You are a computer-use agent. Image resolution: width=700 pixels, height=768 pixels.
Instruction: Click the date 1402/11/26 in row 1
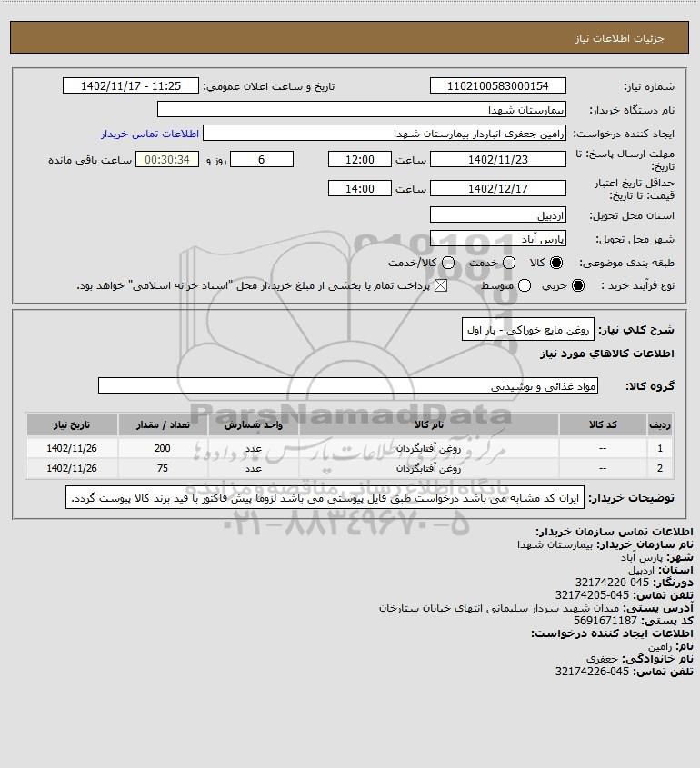point(72,448)
